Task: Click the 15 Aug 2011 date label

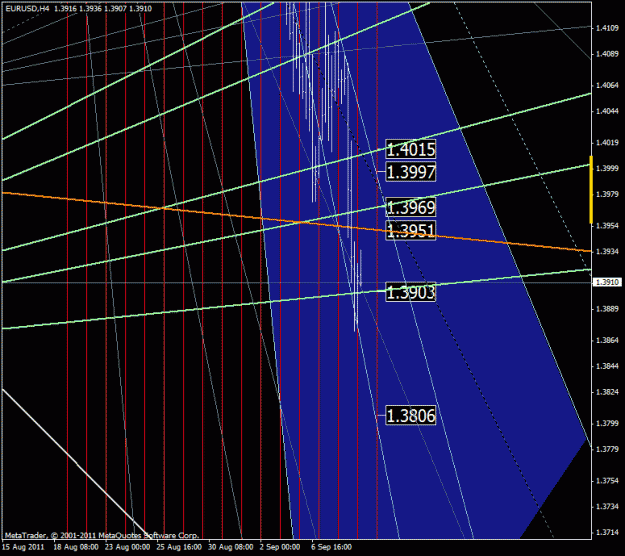Action: 23,547
